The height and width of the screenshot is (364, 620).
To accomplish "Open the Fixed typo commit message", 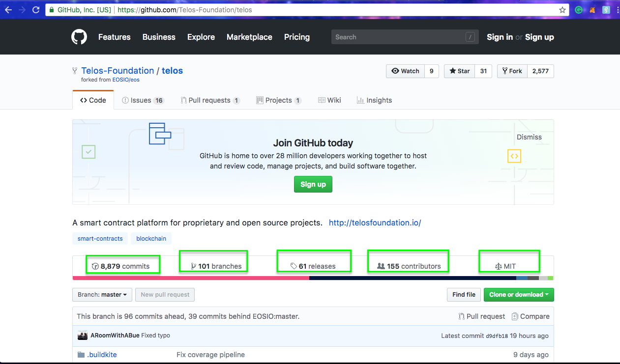I will (x=155, y=336).
